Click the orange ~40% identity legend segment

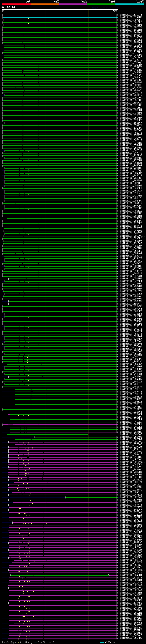45,4
